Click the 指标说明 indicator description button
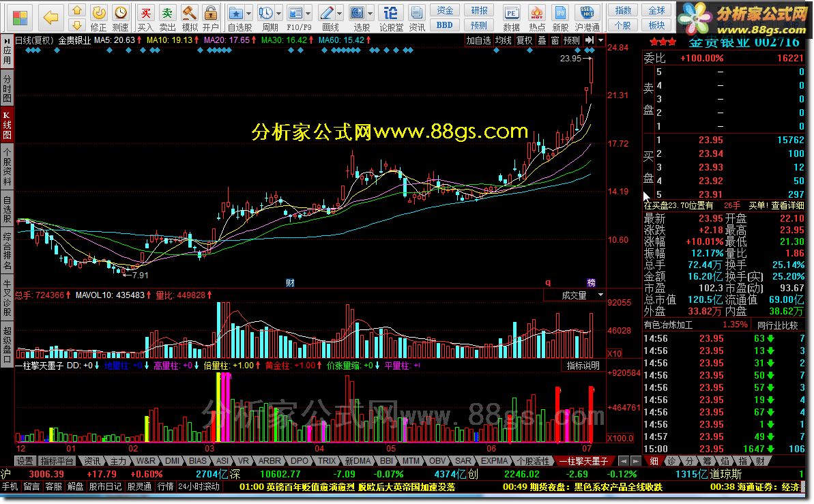 point(583,366)
